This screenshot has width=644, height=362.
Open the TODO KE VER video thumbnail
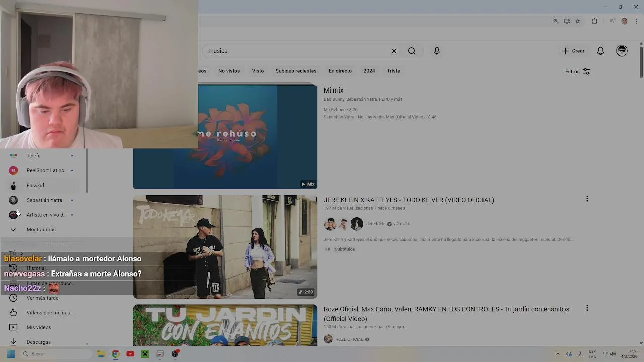pyautogui.click(x=225, y=247)
